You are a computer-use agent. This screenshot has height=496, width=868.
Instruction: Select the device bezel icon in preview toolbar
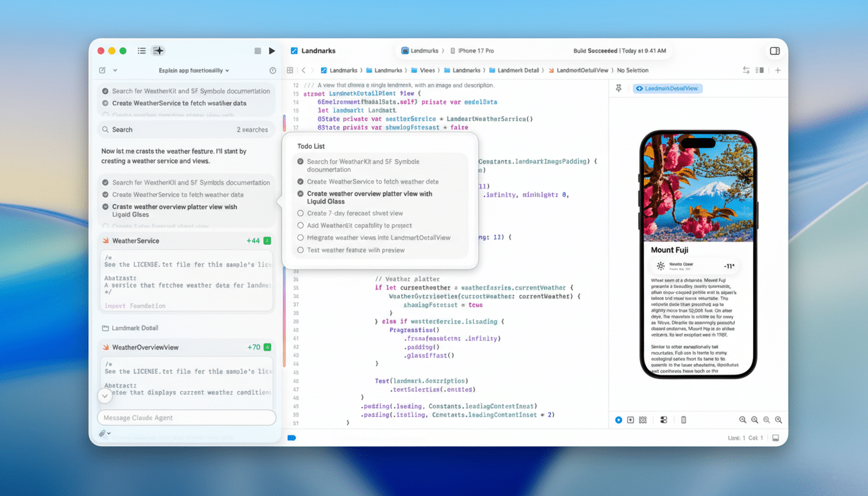683,420
